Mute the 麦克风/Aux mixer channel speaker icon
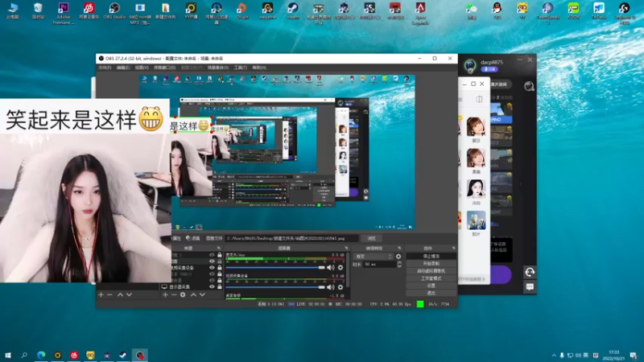 pyautogui.click(x=331, y=268)
